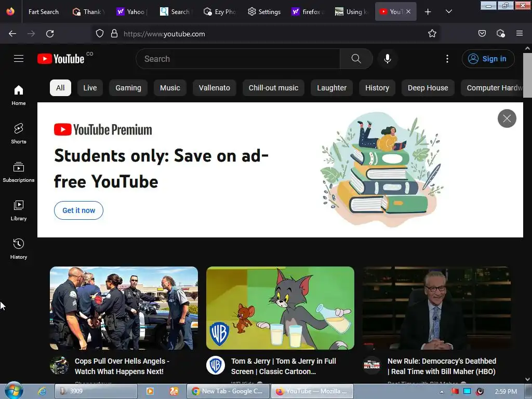
Task: Open the Hells Angels video channel avatar
Action: tap(59, 365)
